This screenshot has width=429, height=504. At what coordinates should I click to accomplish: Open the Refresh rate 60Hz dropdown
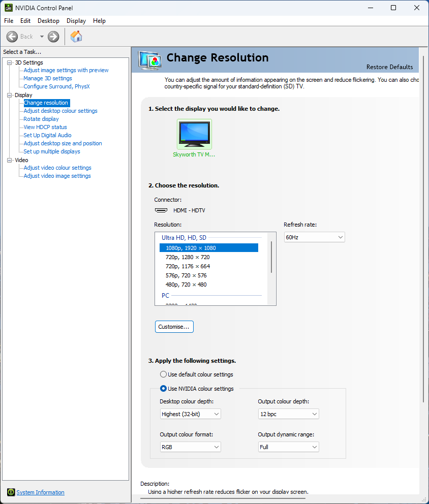coord(314,237)
